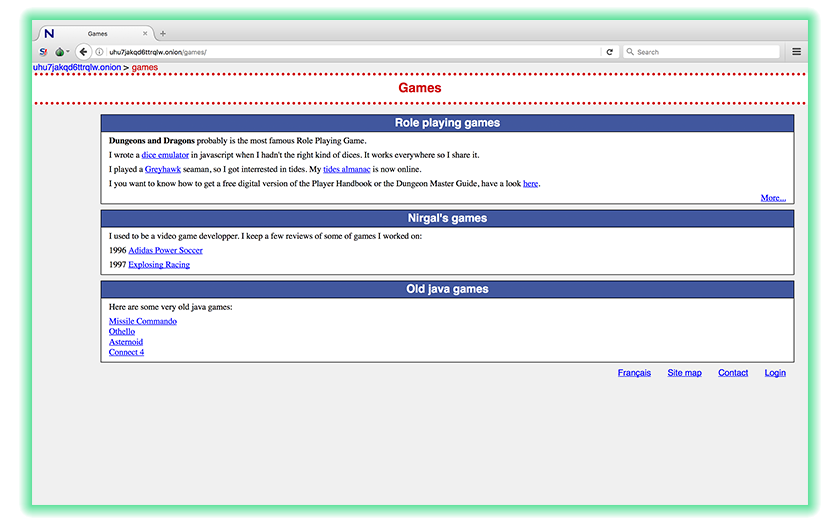This screenshot has height=525, width=840.
Task: Click the Tor onion toolbar icon
Action: (x=60, y=52)
